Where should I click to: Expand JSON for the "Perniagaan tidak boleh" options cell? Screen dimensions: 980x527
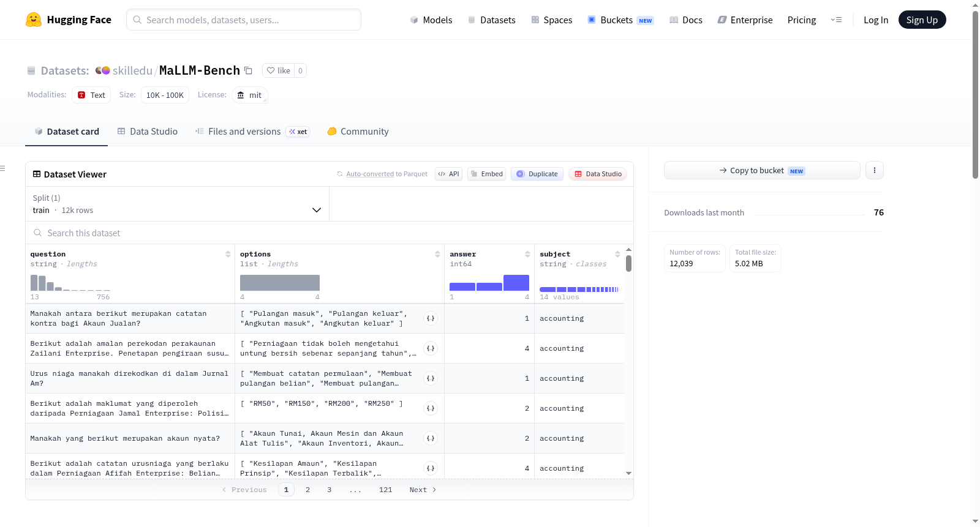click(x=431, y=348)
